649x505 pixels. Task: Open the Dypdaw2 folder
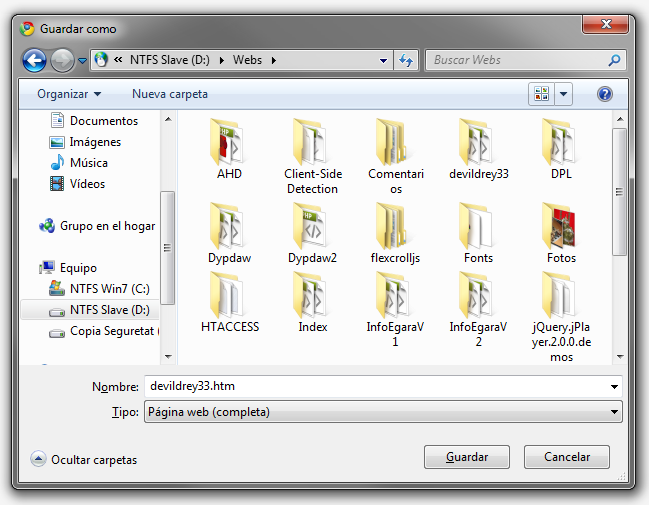click(312, 226)
